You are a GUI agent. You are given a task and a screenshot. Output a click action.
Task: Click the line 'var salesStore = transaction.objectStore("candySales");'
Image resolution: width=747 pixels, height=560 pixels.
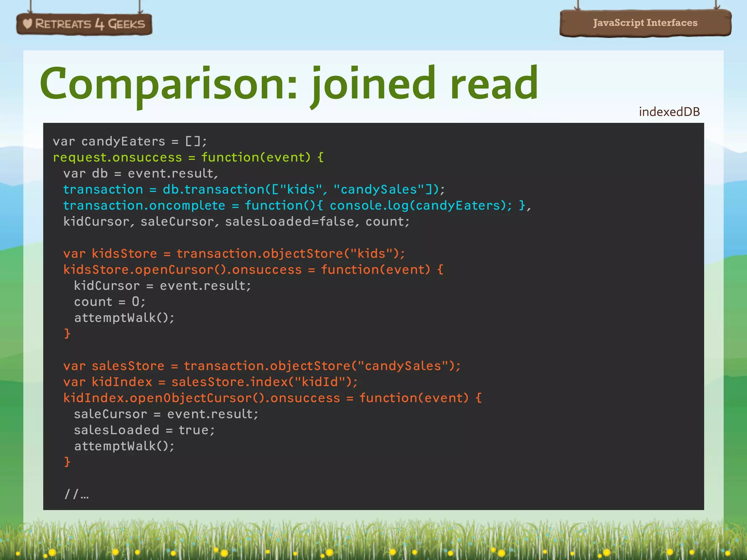262,366
